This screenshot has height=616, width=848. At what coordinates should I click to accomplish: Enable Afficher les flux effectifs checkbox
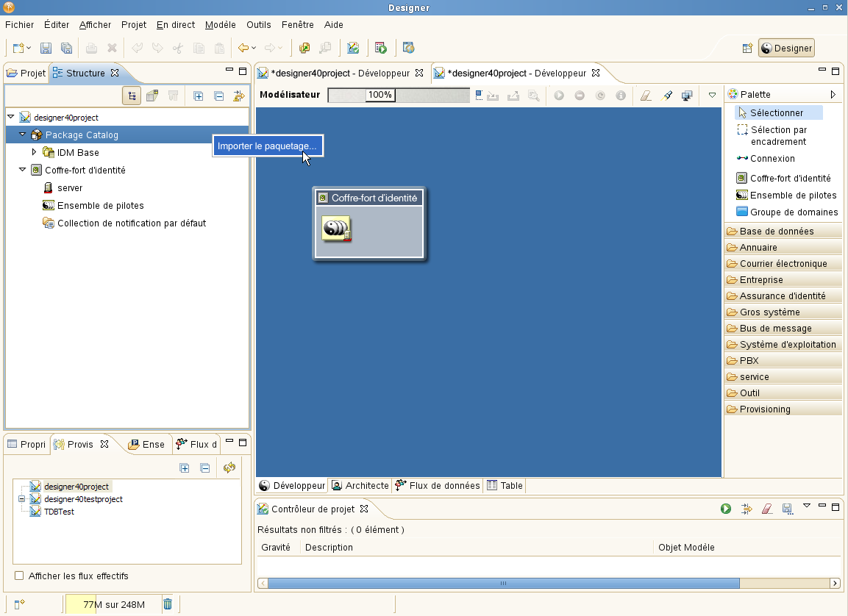click(20, 576)
